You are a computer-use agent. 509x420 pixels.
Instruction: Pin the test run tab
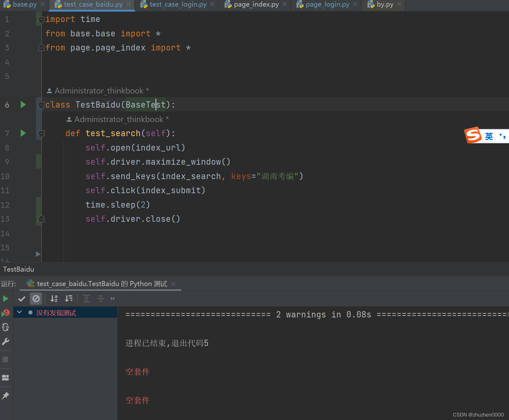click(x=6, y=396)
